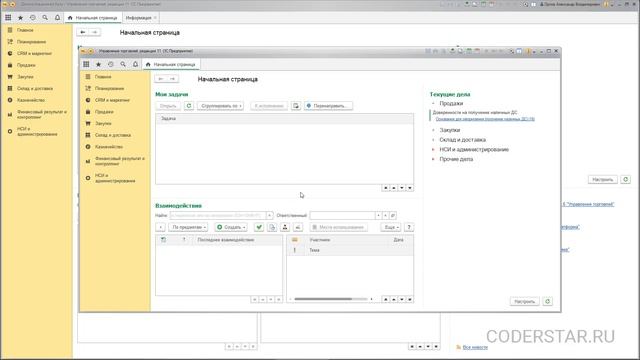The width and height of the screenshot is (640, 360).
Task: Click the Найти search input field
Action: point(218,215)
